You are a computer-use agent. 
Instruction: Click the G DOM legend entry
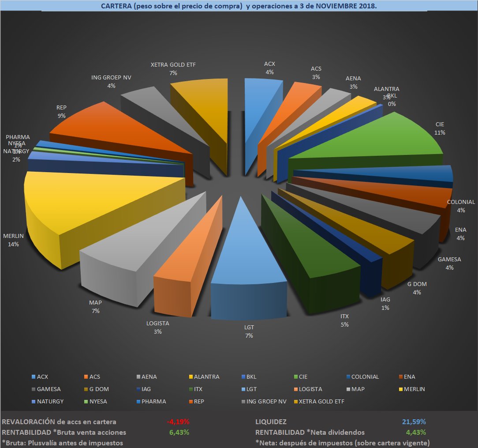click(x=97, y=389)
